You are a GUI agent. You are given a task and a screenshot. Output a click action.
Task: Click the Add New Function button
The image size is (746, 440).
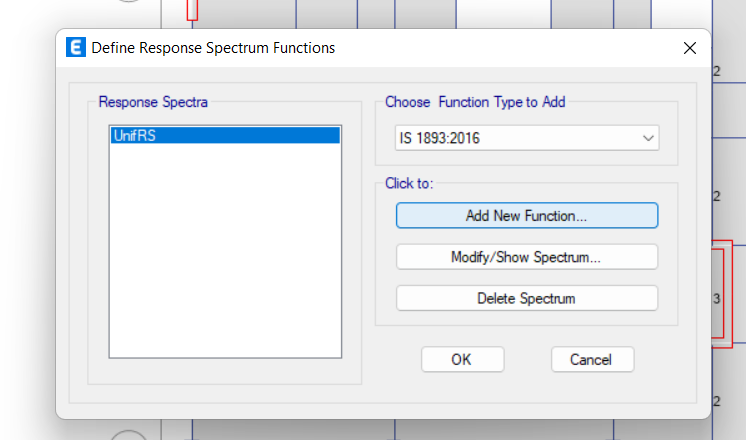click(x=527, y=216)
